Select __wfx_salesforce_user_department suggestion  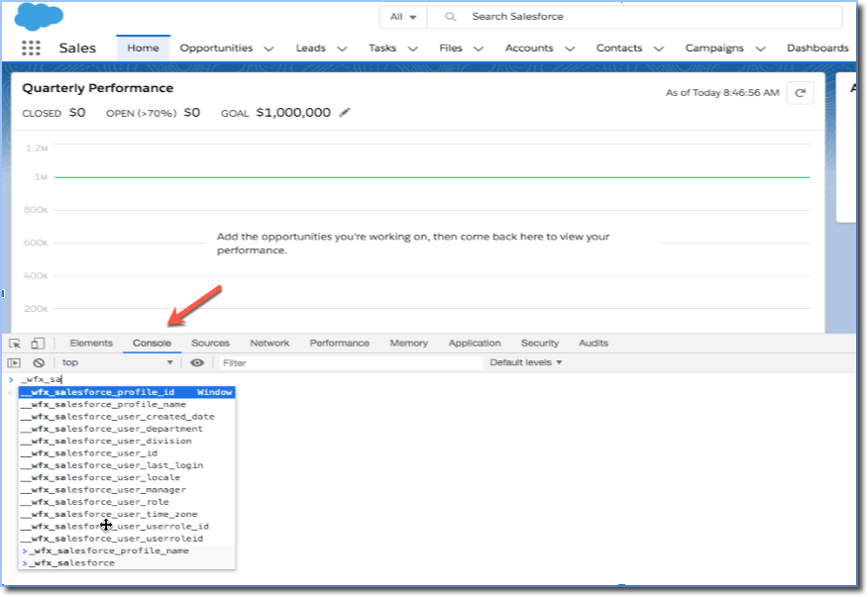pos(127,429)
